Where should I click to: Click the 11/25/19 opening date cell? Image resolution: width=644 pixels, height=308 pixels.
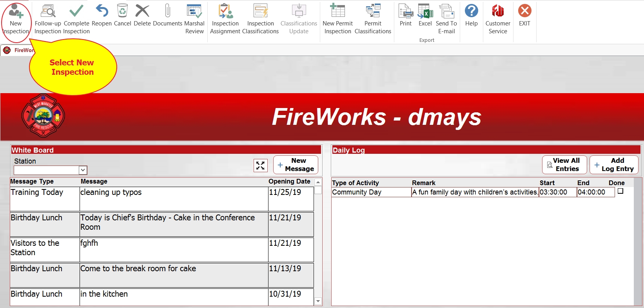pyautogui.click(x=291, y=199)
